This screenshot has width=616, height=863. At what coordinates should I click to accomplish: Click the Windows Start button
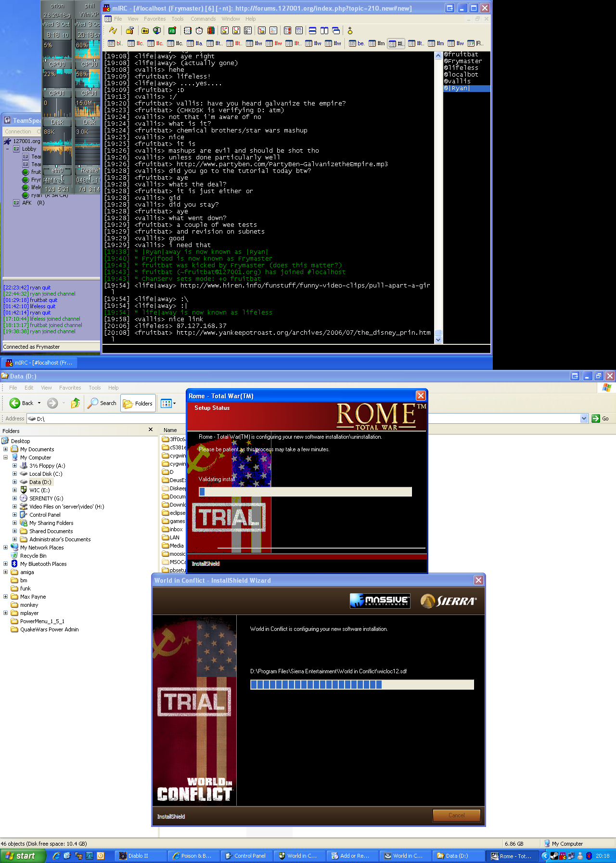click(x=23, y=856)
